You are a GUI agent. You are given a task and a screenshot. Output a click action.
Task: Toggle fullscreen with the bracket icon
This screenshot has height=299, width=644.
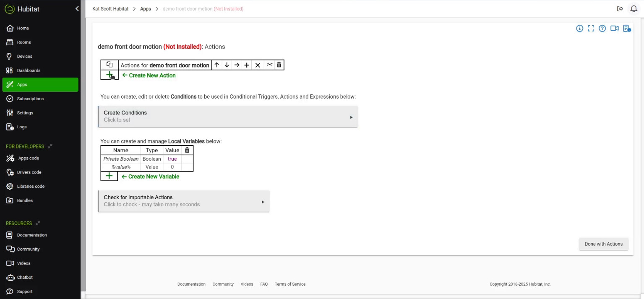pyautogui.click(x=591, y=29)
